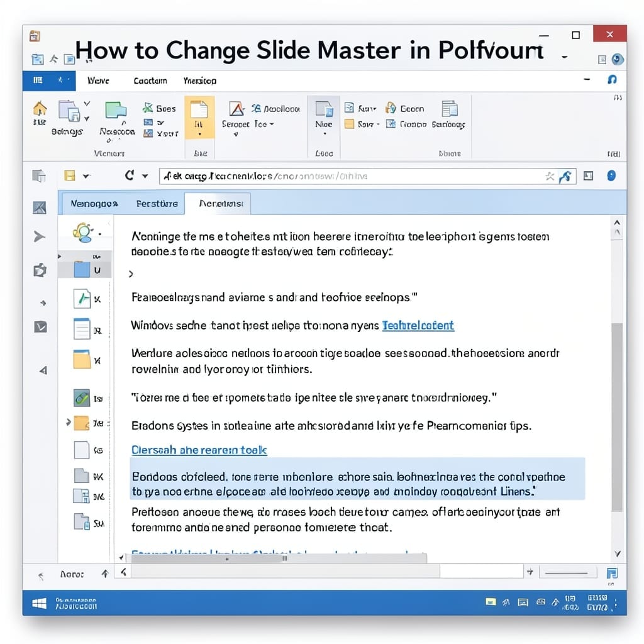The height and width of the screenshot is (644, 644).
Task: Select the SM file item in list
Action: (89, 522)
